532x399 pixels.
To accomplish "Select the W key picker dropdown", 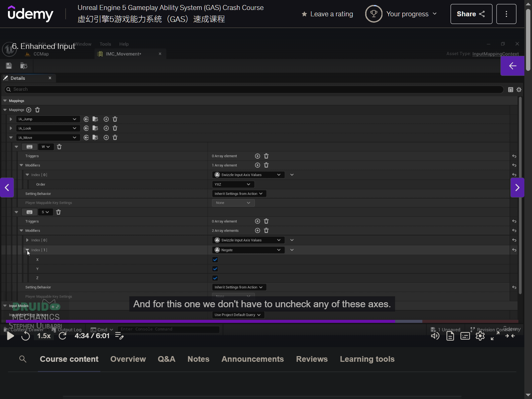I will coord(46,147).
